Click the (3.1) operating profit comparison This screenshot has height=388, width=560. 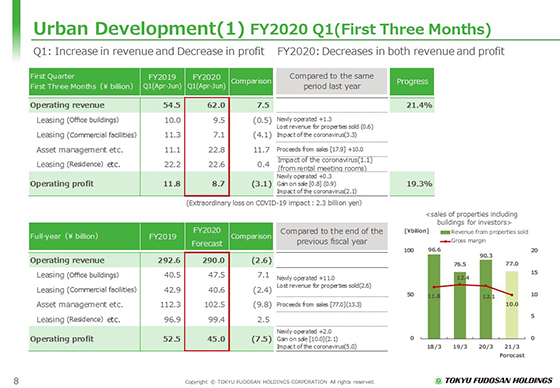tap(262, 184)
